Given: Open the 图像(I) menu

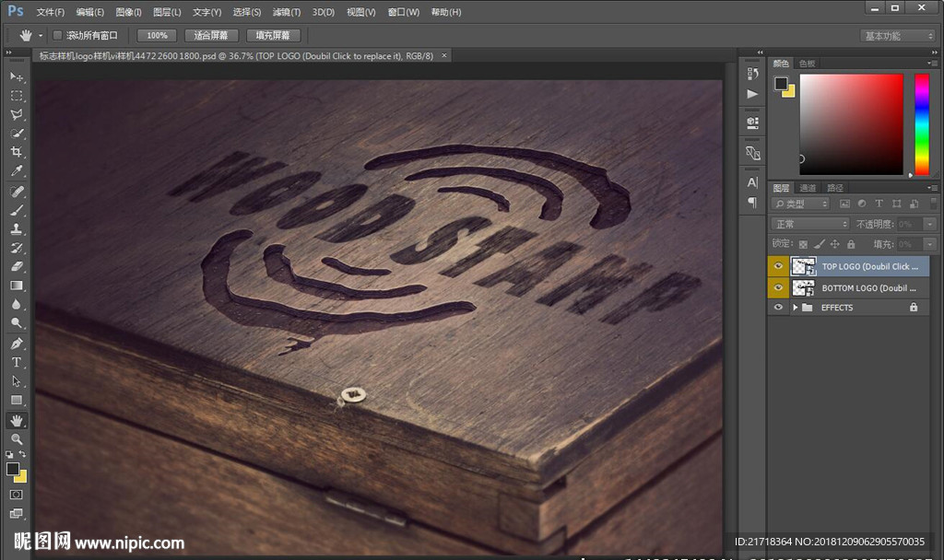Looking at the screenshot, I should [128, 12].
